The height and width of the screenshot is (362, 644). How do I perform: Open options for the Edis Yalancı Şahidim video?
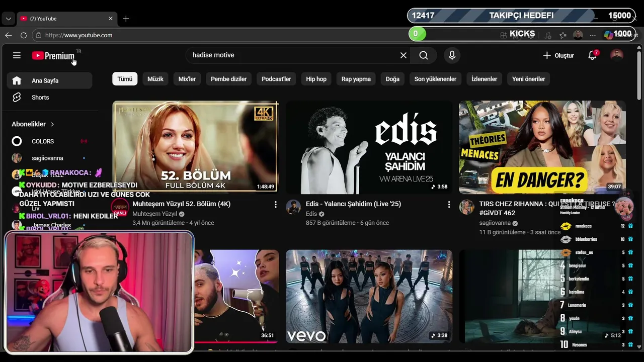coord(449,205)
